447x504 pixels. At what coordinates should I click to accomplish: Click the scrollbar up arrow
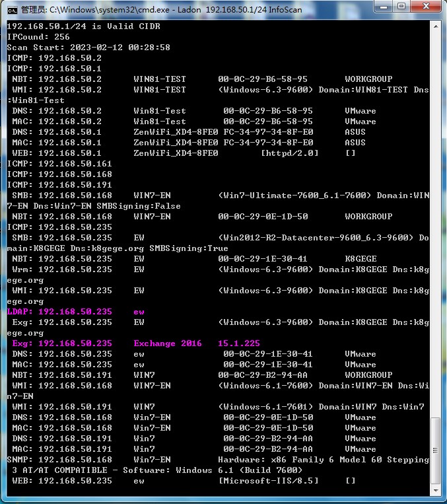pyautogui.click(x=436, y=26)
